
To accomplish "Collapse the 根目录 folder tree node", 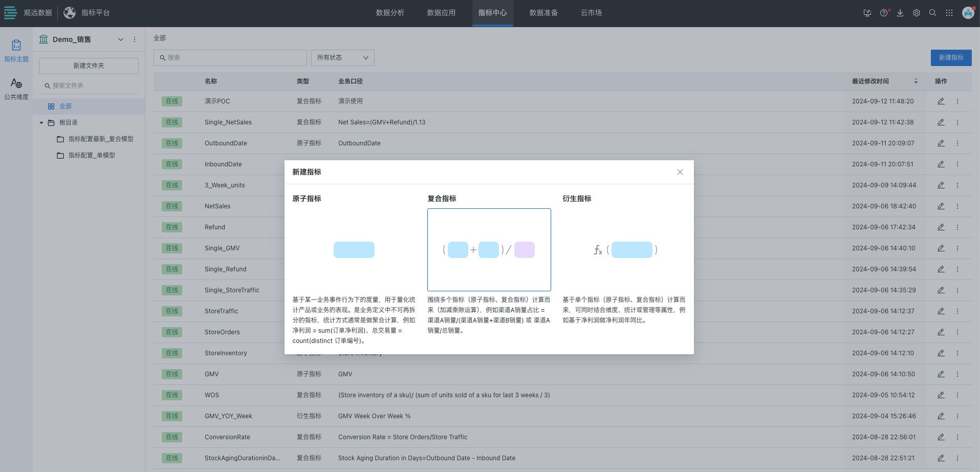I will point(41,122).
